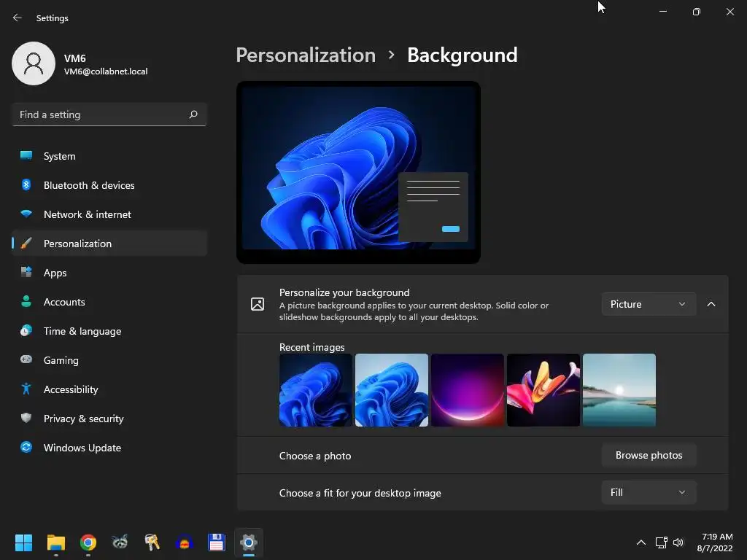747x560 pixels.
Task: Click the Gaming controller icon
Action: point(26,359)
